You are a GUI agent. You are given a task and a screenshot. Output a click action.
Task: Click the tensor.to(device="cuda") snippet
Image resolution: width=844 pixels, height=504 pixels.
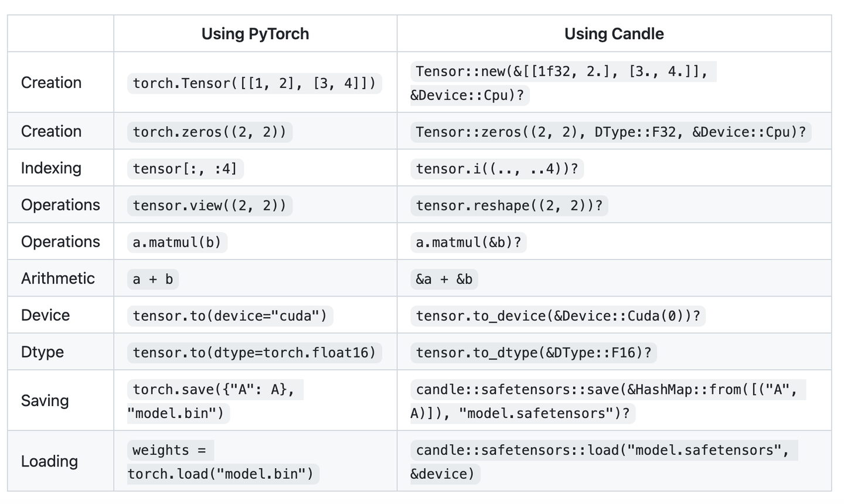229,316
